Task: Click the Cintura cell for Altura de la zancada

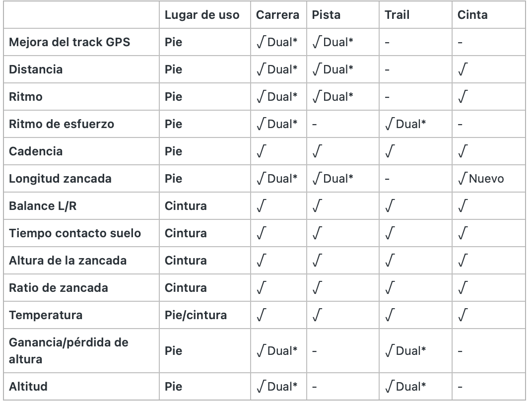Action: tap(186, 261)
